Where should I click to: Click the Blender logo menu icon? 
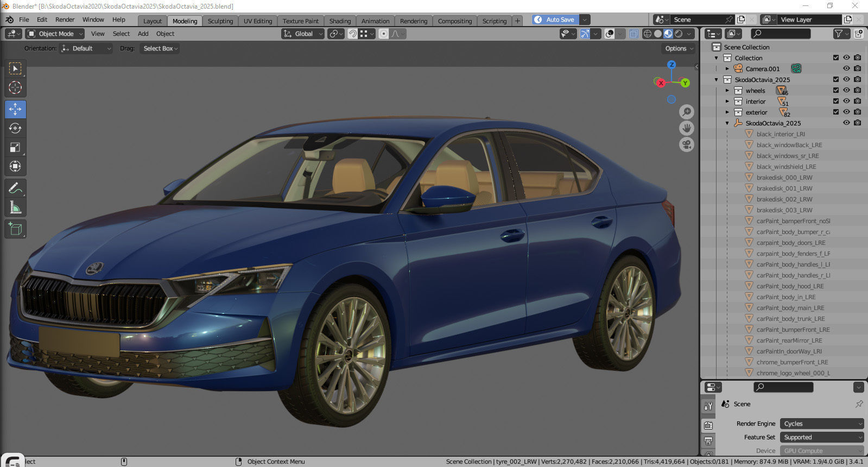click(x=9, y=20)
